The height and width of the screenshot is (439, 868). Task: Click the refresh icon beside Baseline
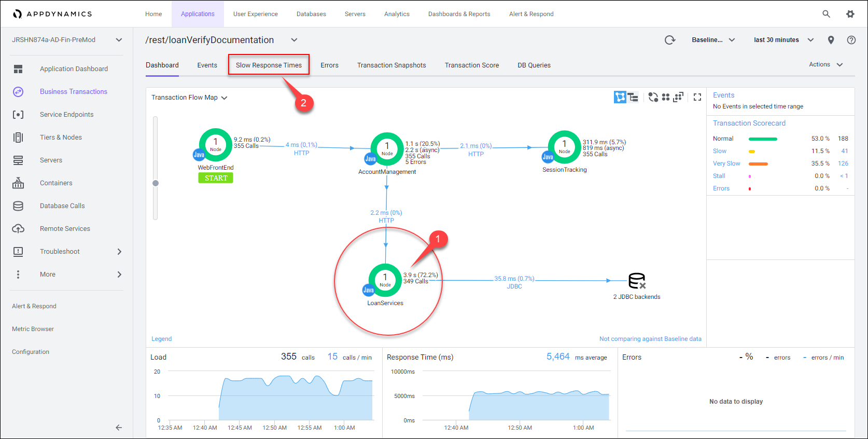pos(670,40)
